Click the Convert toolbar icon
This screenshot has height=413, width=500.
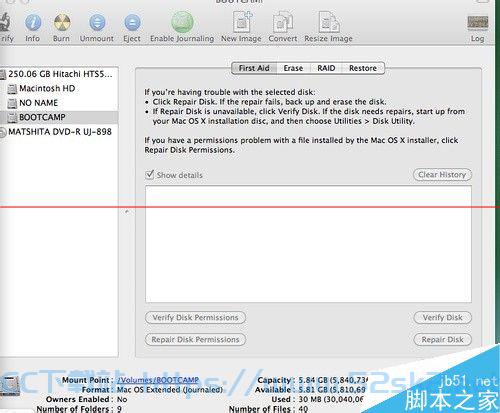[x=283, y=22]
